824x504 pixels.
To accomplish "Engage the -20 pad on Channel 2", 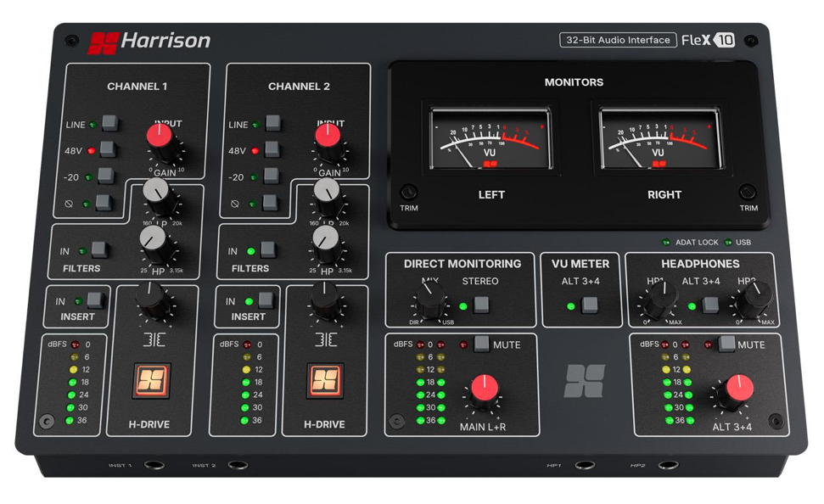I will [x=272, y=176].
